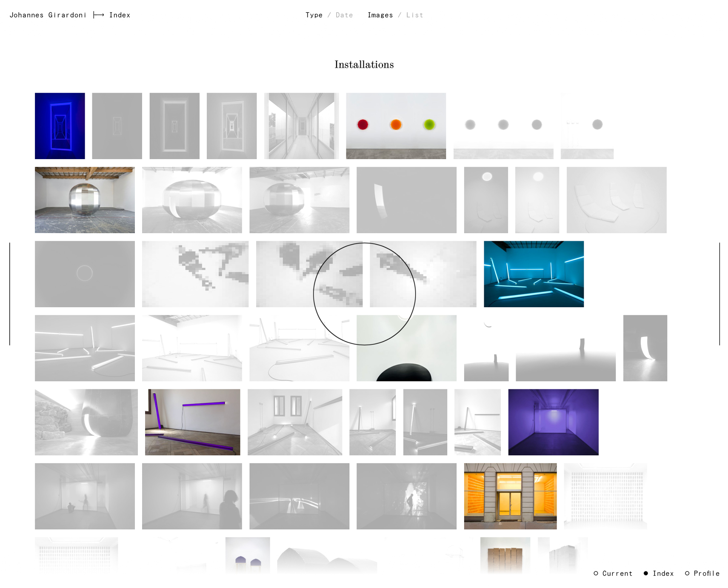
Task: Click the Installations section heading
Action: pyautogui.click(x=364, y=64)
